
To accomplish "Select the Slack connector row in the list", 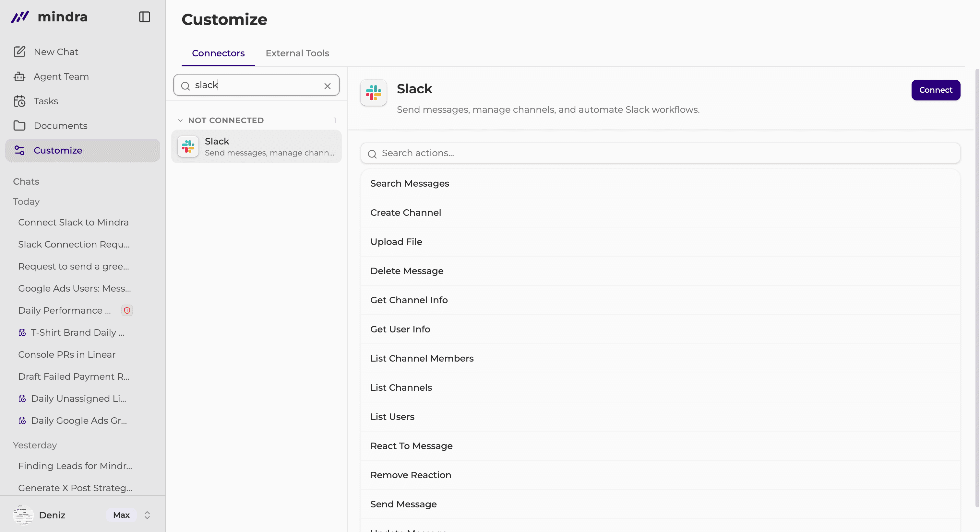I will [x=257, y=146].
